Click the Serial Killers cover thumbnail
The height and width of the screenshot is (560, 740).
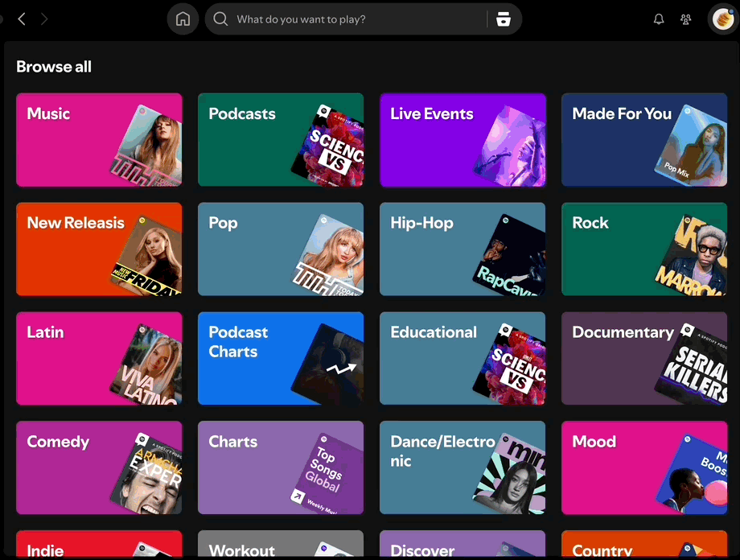694,364
